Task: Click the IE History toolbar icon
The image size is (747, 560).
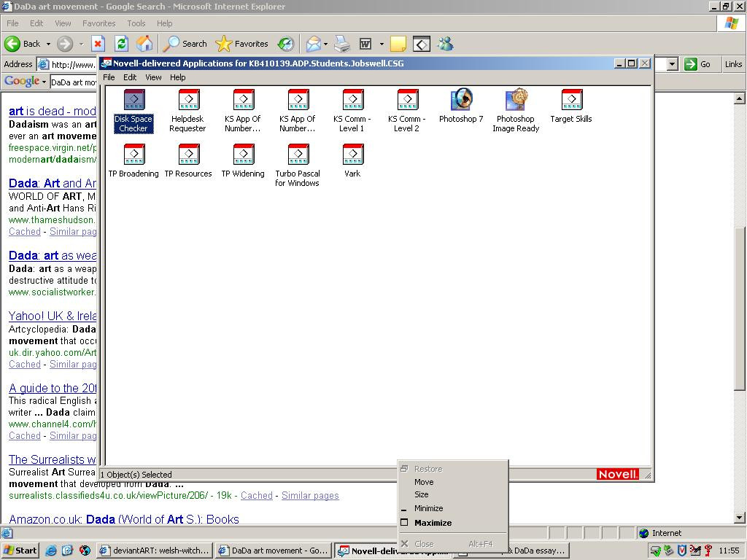Action: pos(286,44)
